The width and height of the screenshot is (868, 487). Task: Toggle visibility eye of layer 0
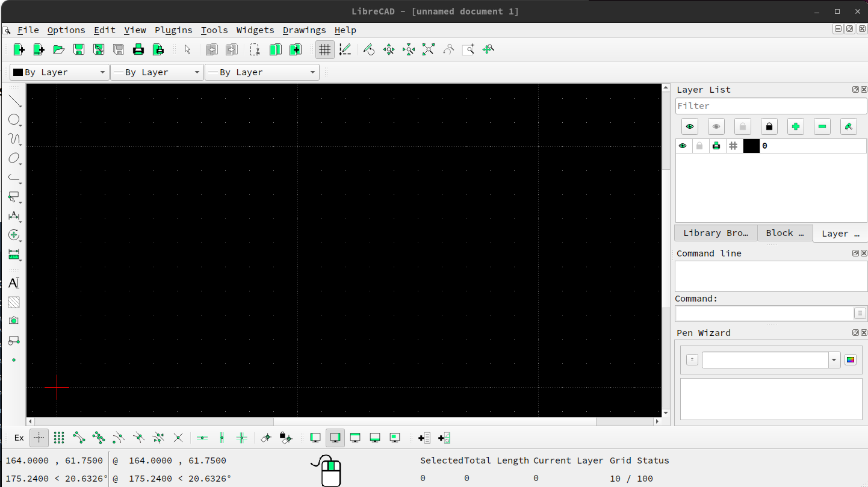pyautogui.click(x=683, y=146)
